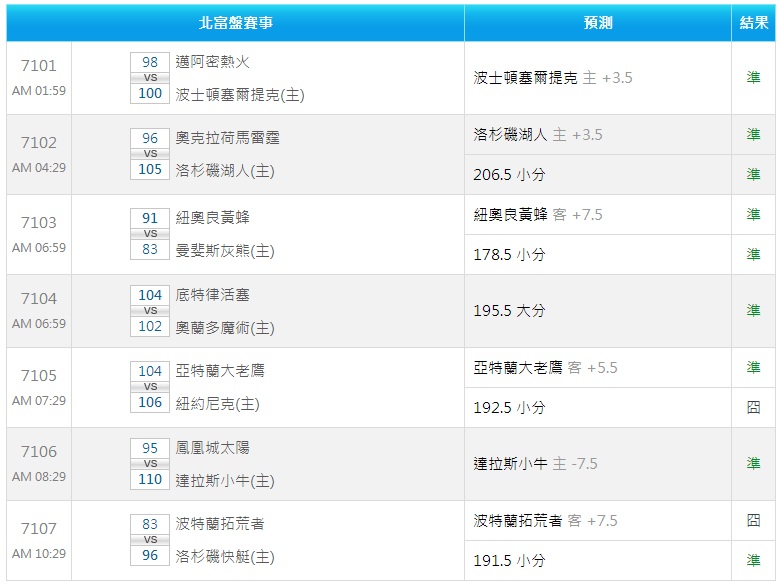Click the AM 01:59 game time
Image resolution: width=780 pixels, height=585 pixels.
(39, 91)
